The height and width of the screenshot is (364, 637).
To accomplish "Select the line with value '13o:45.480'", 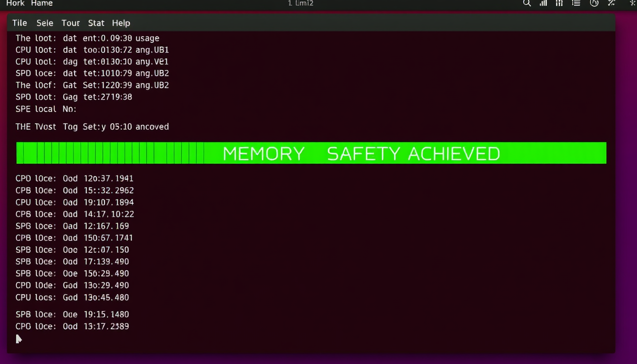I will (72, 297).
